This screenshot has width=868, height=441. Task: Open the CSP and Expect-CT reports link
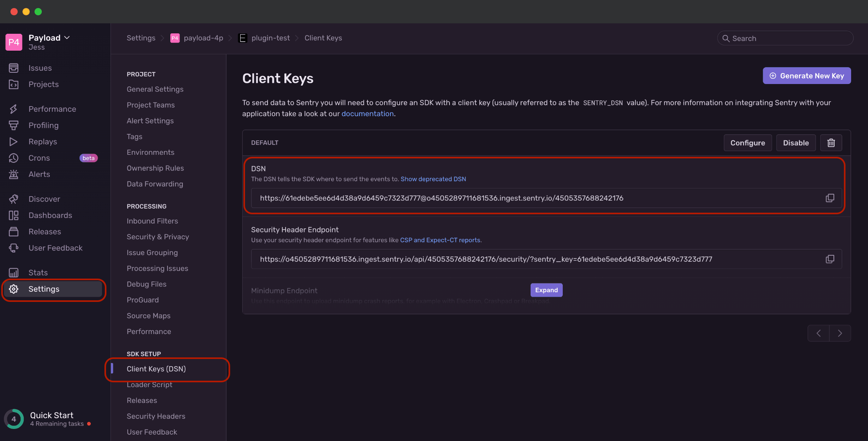[x=440, y=240]
